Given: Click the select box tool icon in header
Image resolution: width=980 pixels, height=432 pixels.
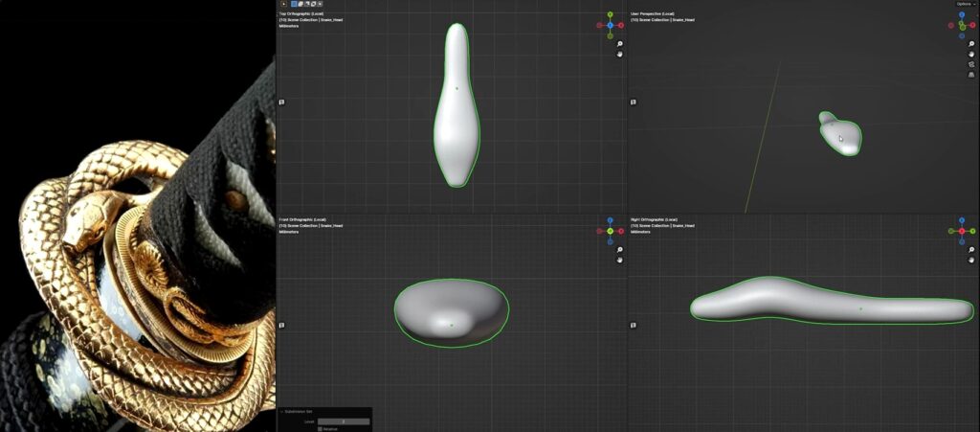Looking at the screenshot, I should coord(283,4).
